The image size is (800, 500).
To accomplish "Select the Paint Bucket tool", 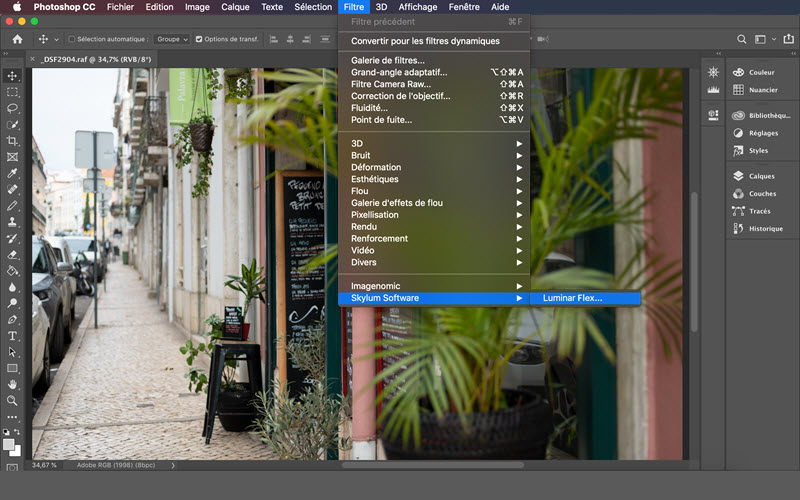I will [x=12, y=271].
